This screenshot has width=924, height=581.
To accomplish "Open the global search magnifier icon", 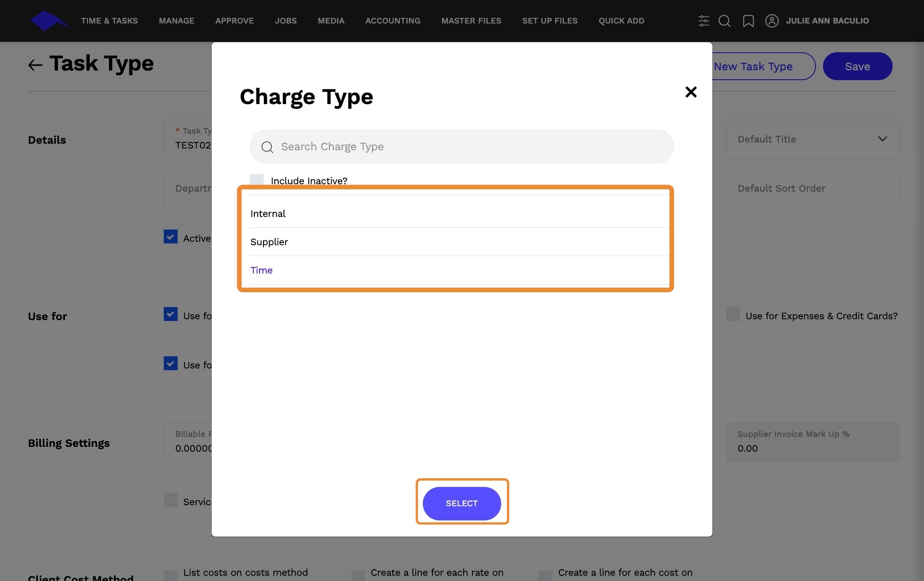I will 725,21.
